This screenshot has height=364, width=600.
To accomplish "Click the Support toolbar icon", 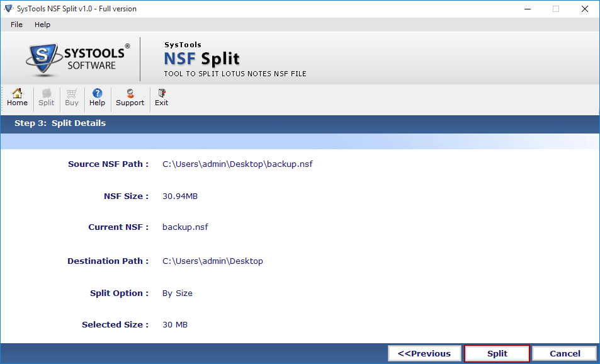I will pyautogui.click(x=130, y=98).
